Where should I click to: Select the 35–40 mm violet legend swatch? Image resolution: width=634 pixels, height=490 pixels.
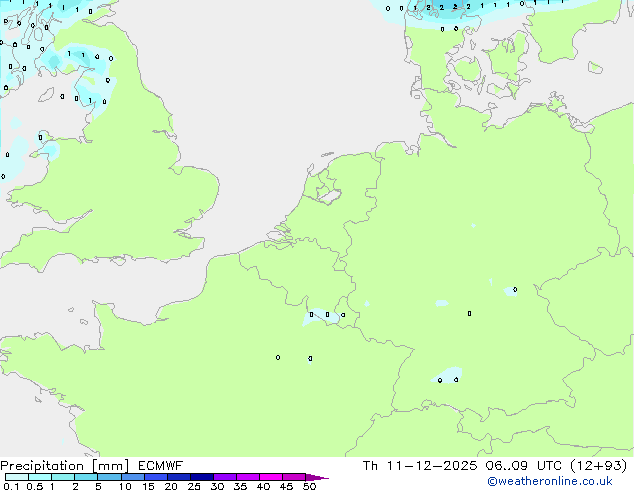(x=248, y=477)
